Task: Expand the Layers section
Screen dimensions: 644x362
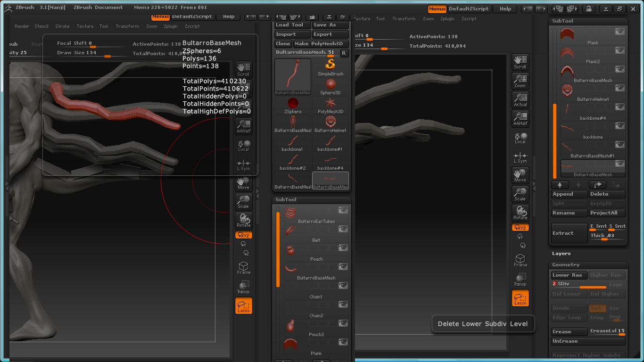Action: click(561, 254)
